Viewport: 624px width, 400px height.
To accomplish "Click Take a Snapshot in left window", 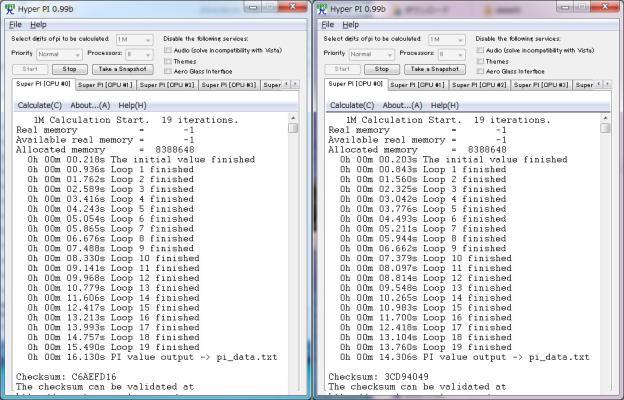I will 123,69.
